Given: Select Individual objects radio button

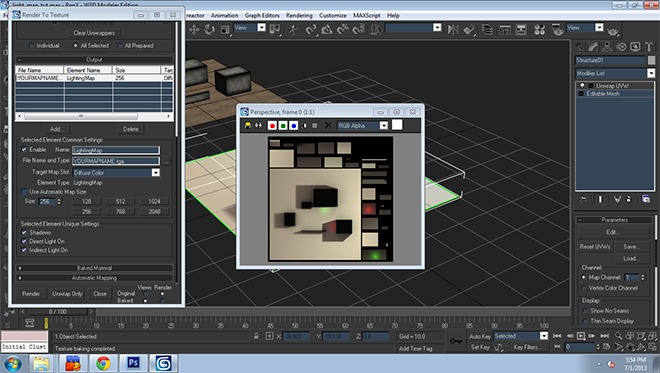Looking at the screenshot, I should 31,45.
